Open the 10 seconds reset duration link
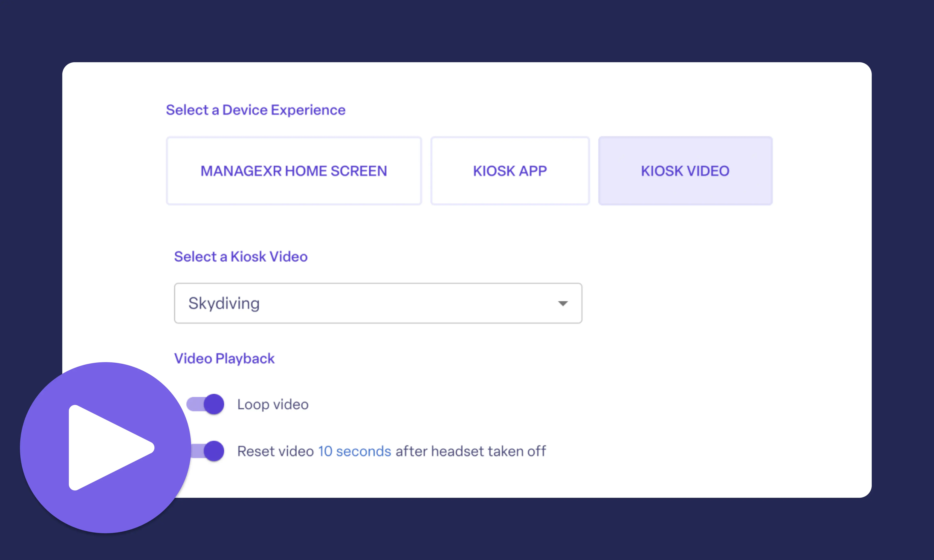This screenshot has width=934, height=560. (x=355, y=451)
